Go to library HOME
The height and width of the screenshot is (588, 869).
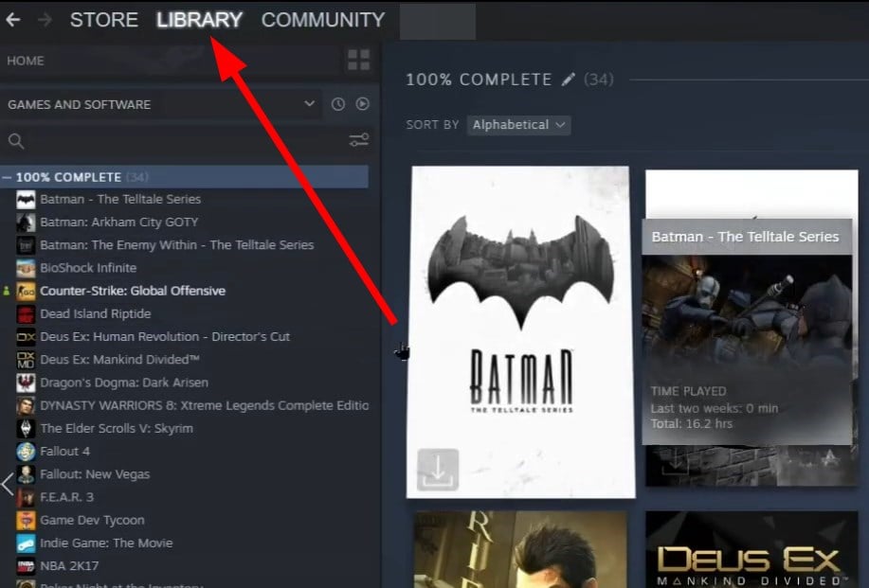tap(26, 61)
